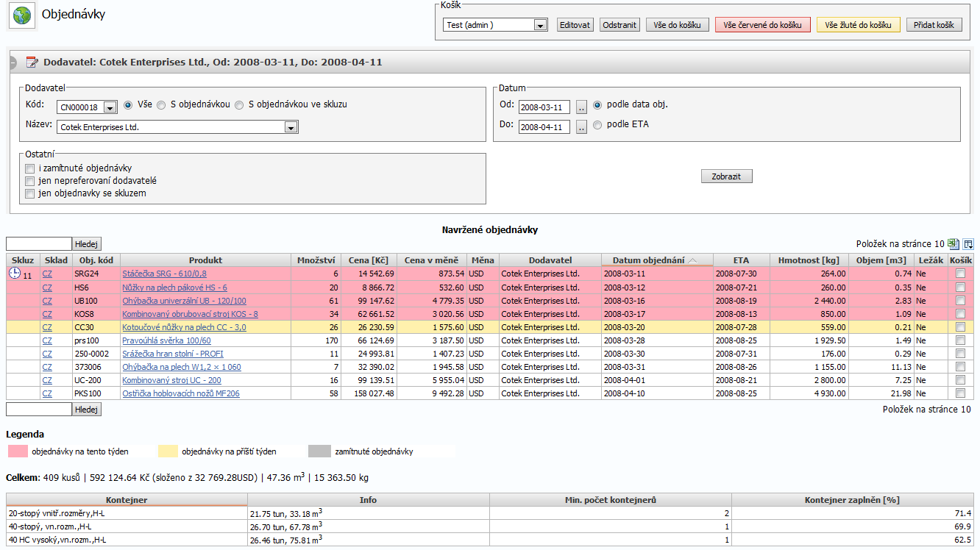This screenshot has height=550, width=980.
Task: Sort by Datum objednání column header
Action: tap(657, 260)
